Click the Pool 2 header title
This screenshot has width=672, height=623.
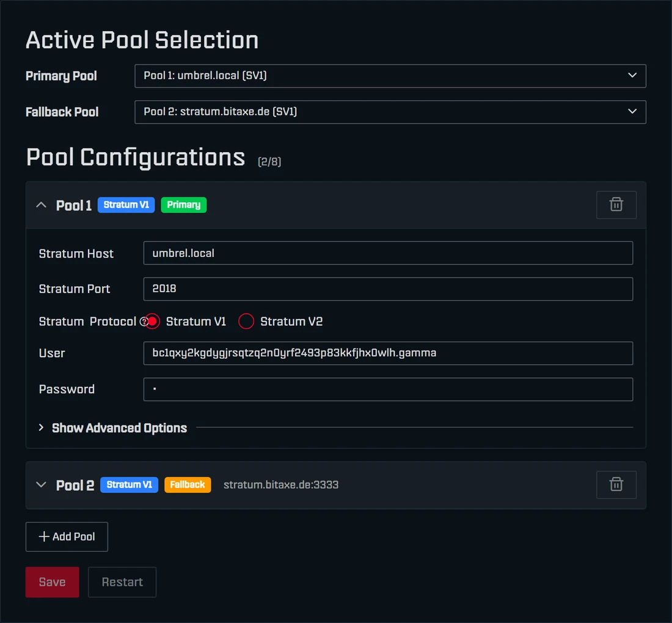pyautogui.click(x=75, y=485)
